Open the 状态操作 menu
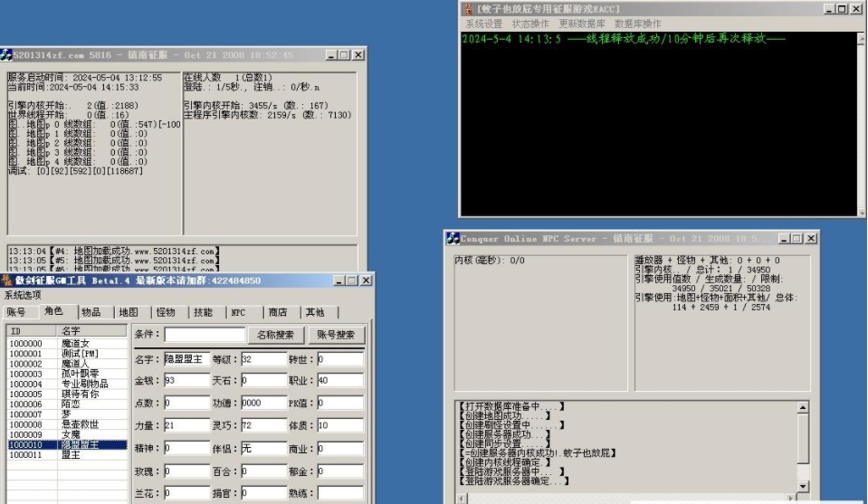The height and width of the screenshot is (504, 868). 529,24
